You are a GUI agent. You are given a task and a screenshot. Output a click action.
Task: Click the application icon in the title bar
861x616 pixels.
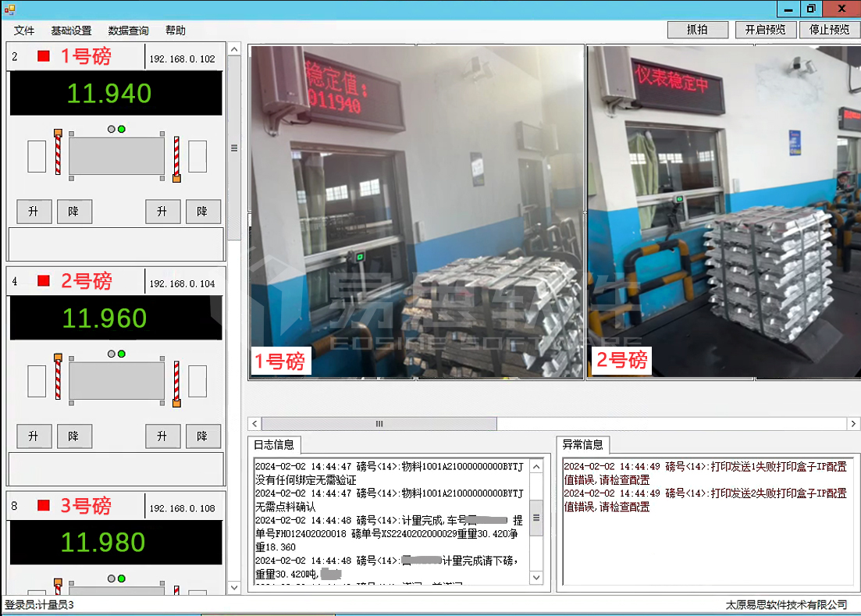[9, 8]
